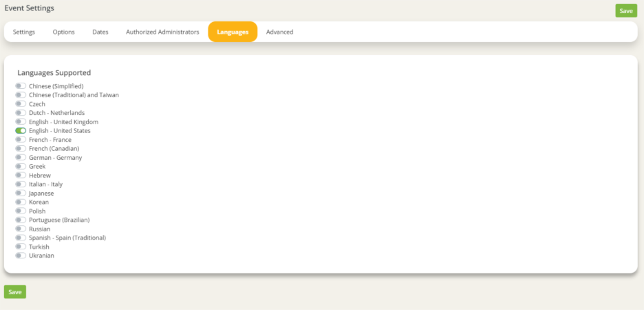Enable Portuguese (Brazilian) language toggle

coord(21,220)
